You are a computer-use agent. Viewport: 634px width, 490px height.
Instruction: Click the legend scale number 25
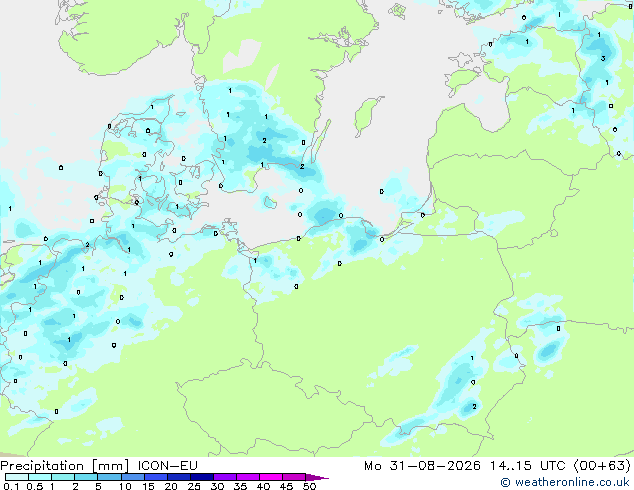tap(194, 486)
